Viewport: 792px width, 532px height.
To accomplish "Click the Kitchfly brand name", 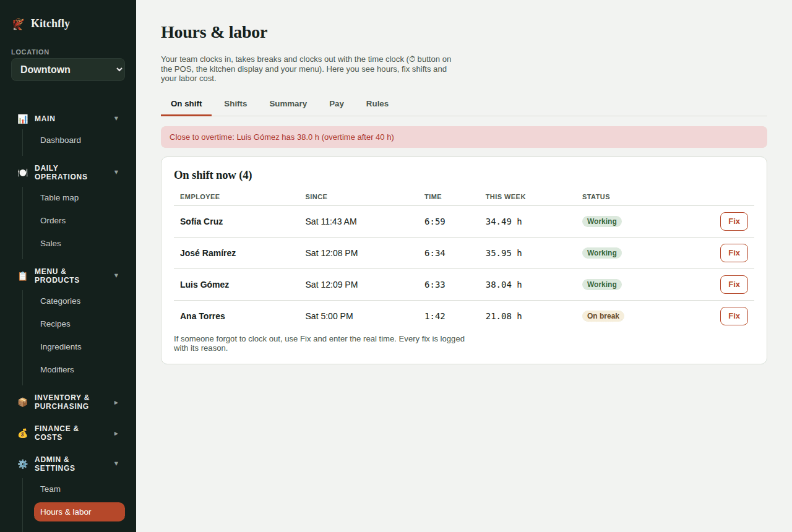I will point(51,24).
